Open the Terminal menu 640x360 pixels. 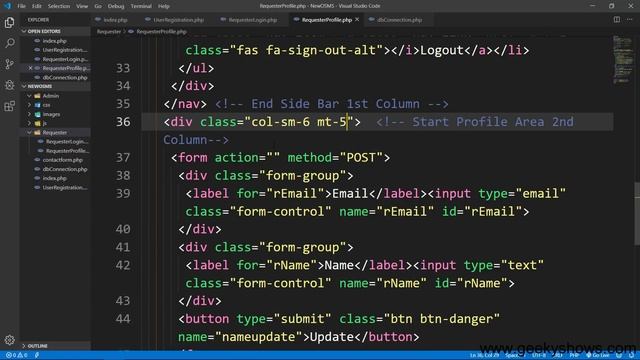[x=141, y=6]
